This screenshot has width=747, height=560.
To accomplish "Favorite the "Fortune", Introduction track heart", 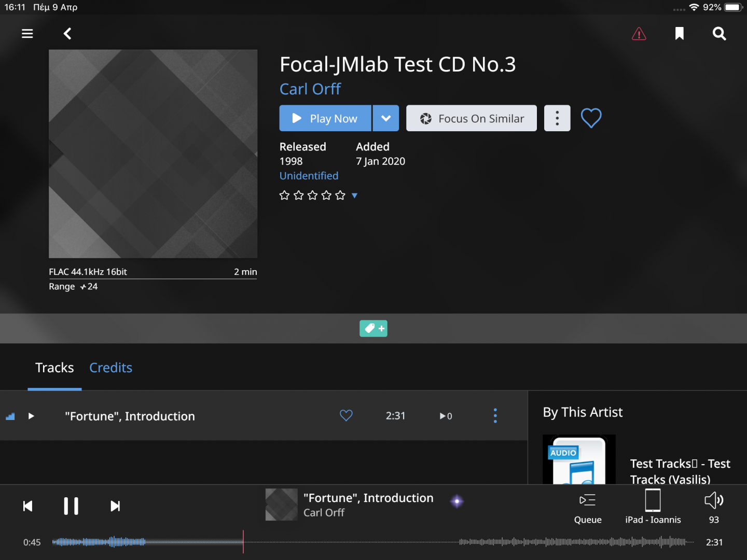I will pos(346,415).
